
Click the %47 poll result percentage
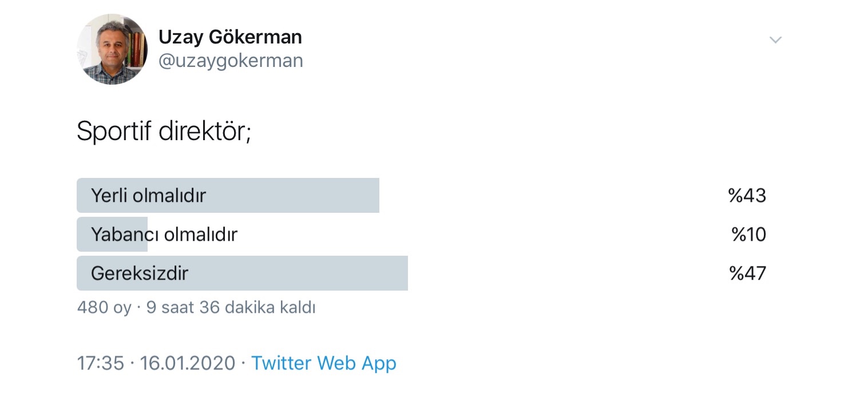click(x=747, y=273)
